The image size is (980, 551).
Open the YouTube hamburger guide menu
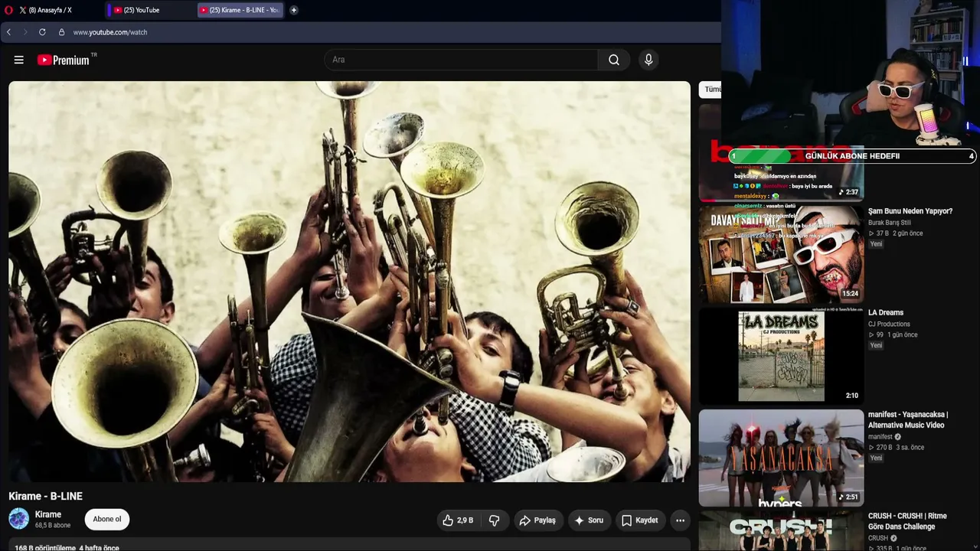click(19, 60)
